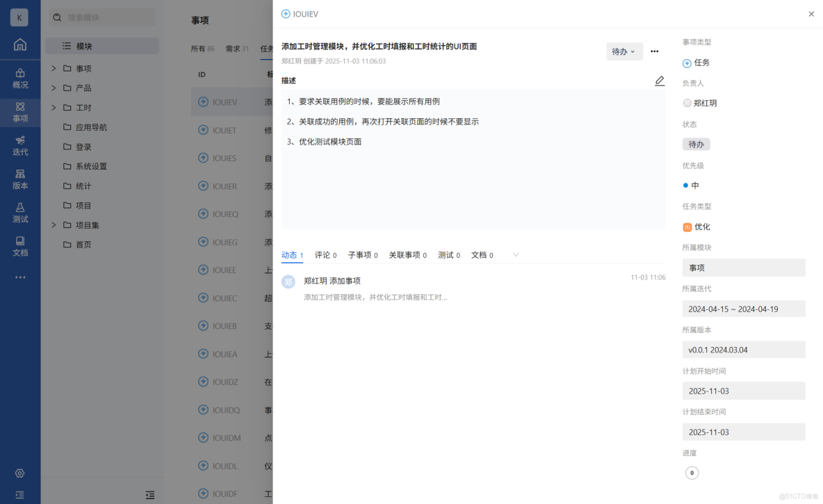Open the edit pencil for the description

[659, 81]
